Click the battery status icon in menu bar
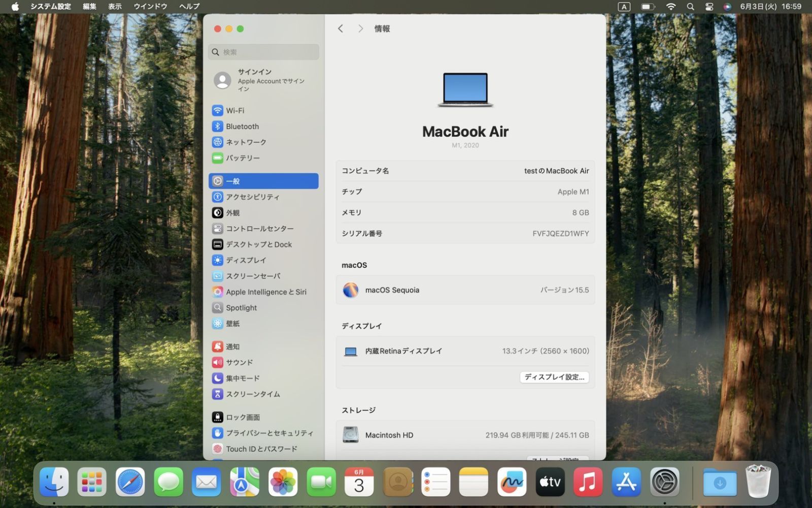This screenshot has width=812, height=508. 648,7
